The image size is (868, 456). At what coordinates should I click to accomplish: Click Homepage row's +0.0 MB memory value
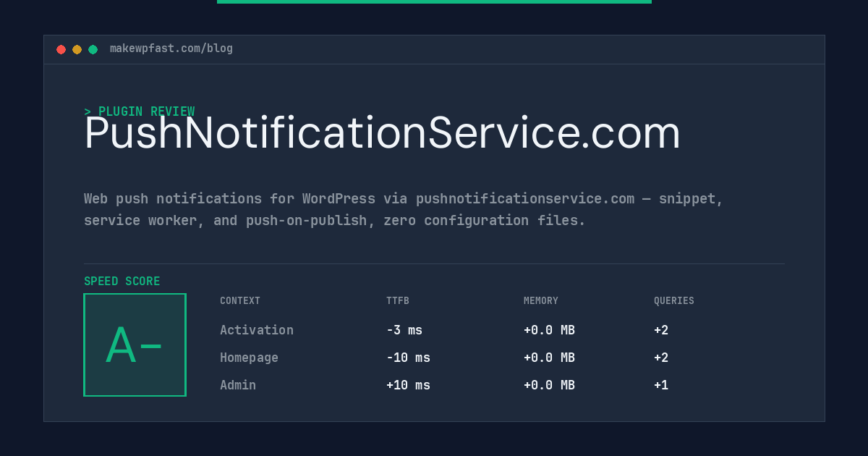click(x=549, y=358)
